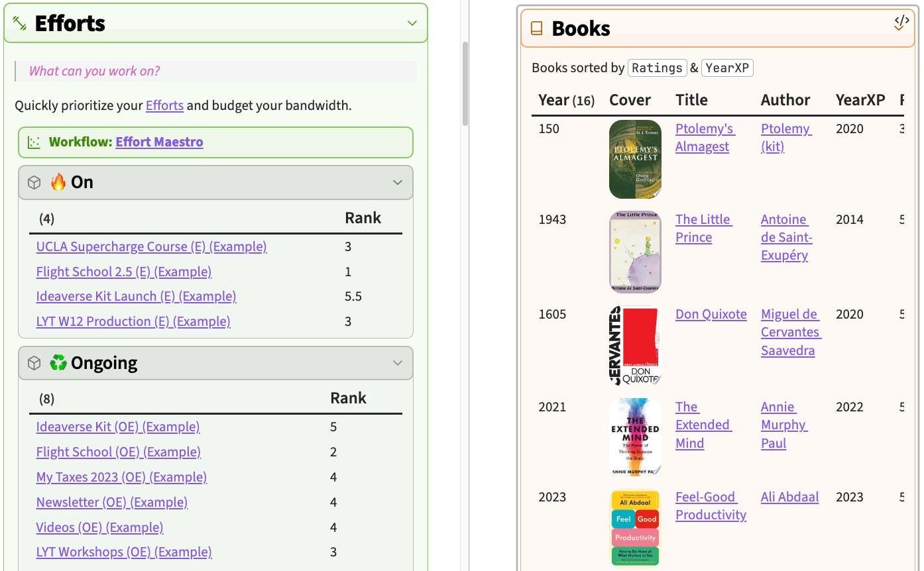Click Ptolemy's Almagest cover thumbnail
The image size is (924, 571).
(x=635, y=159)
